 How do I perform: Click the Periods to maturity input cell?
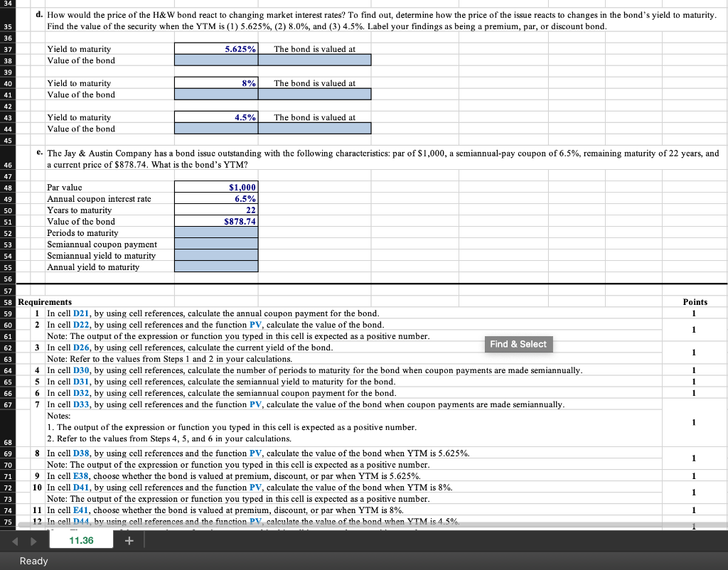[216, 232]
